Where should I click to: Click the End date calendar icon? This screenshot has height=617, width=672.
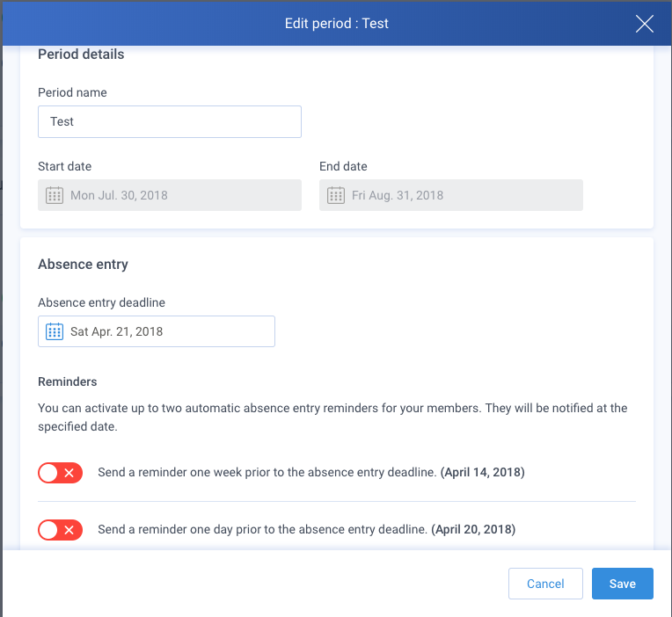(336, 195)
